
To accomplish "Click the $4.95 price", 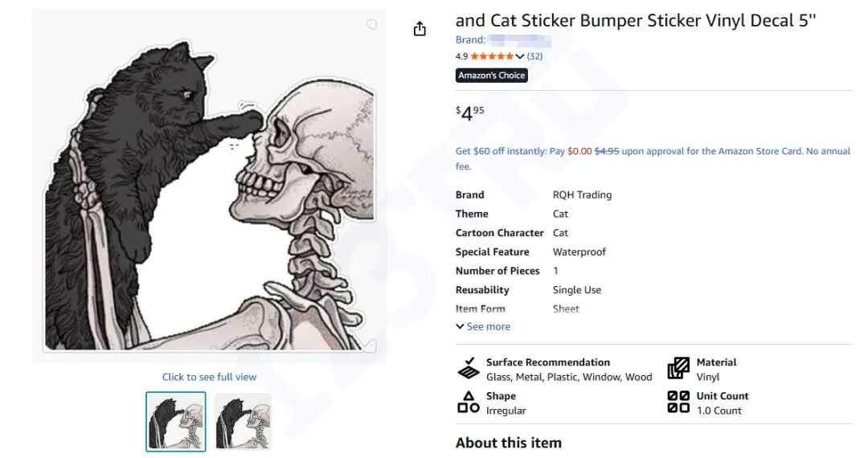I will point(470,113).
